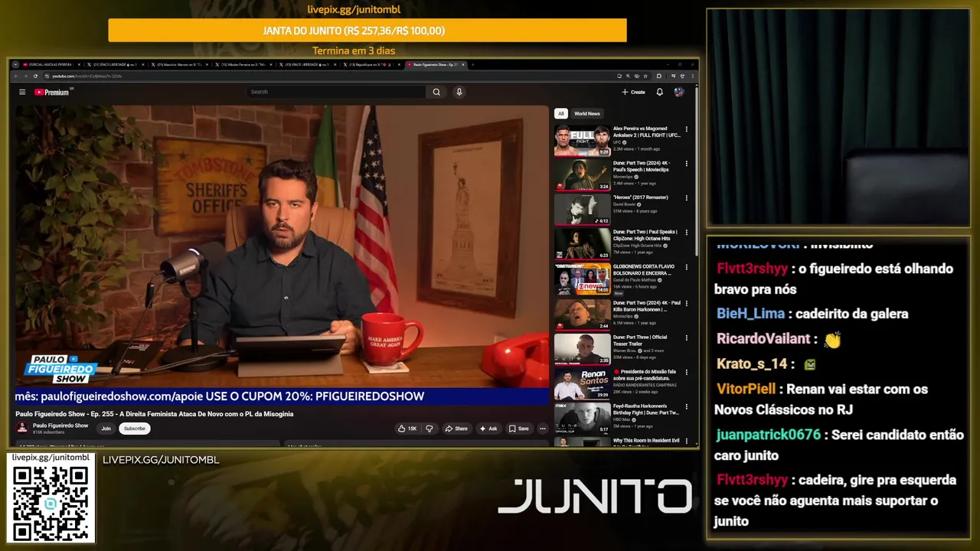Open options menu for Feyd-Rautha Birthday Fight video
The width and height of the screenshot is (980, 551).
(686, 407)
